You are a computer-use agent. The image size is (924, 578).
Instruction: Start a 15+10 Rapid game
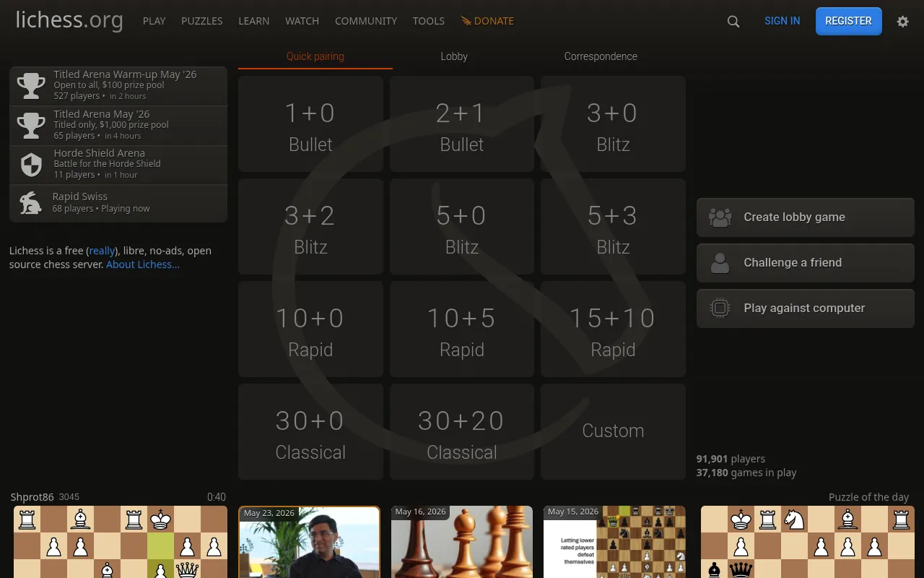click(613, 329)
